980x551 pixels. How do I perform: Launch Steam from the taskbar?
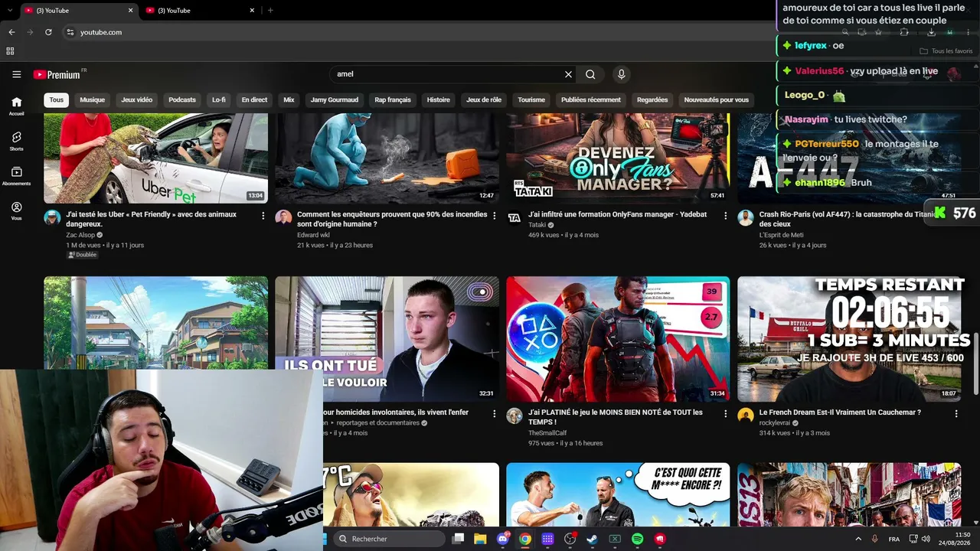(x=592, y=539)
